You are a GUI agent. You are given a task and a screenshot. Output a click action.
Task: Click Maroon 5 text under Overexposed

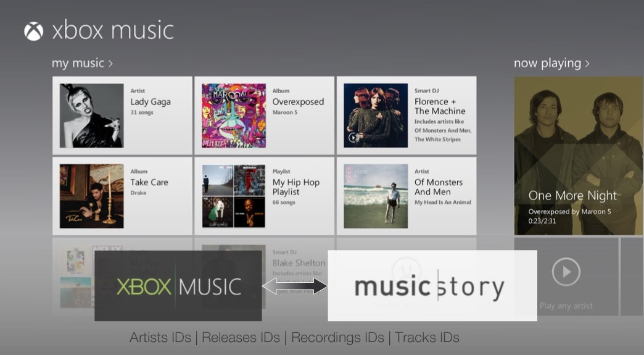tap(284, 112)
